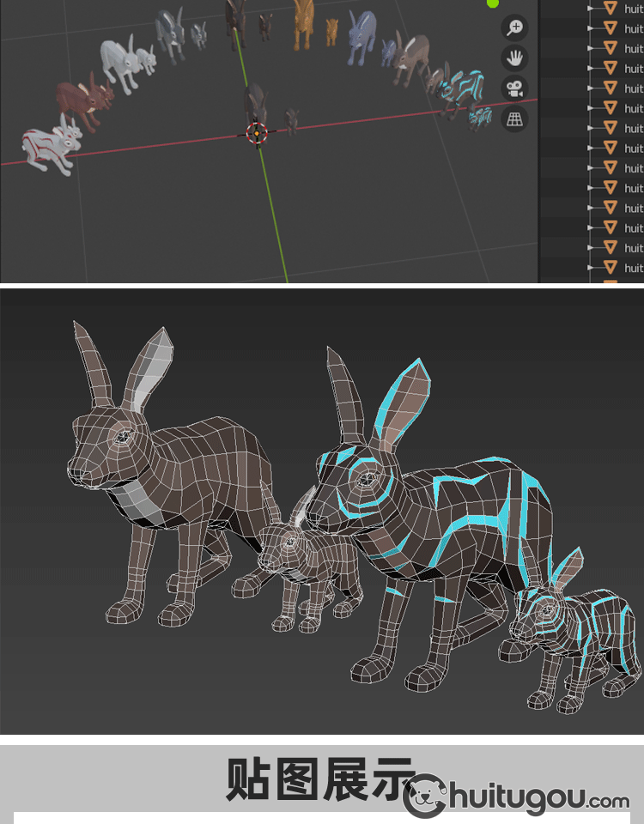Expand the topmost outliner item arrow
The height and width of the screenshot is (824, 644).
(591, 8)
